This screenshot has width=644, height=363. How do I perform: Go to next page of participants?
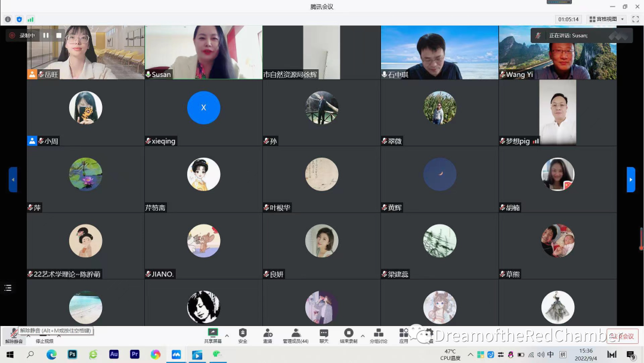point(631,180)
